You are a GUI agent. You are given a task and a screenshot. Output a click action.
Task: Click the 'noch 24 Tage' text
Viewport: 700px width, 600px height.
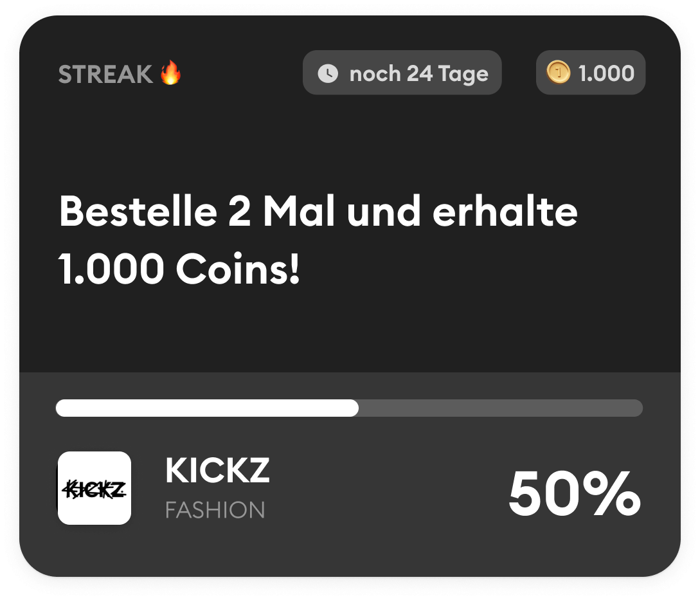click(418, 74)
